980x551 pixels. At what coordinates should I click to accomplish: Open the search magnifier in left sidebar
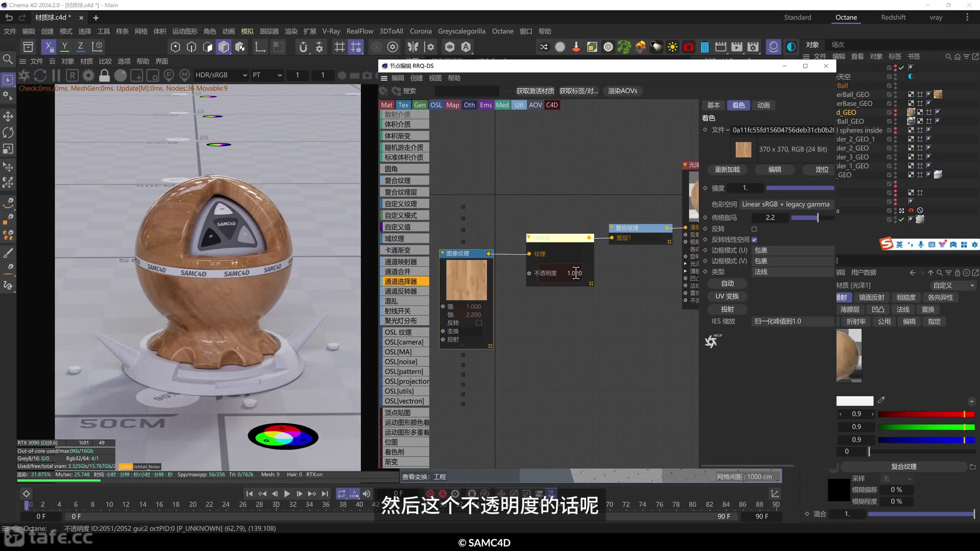tap(8, 59)
